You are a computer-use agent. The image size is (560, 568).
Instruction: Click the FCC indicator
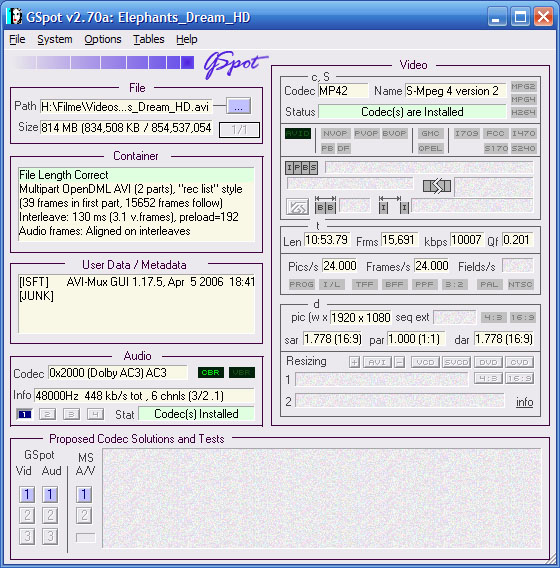pos(495,133)
